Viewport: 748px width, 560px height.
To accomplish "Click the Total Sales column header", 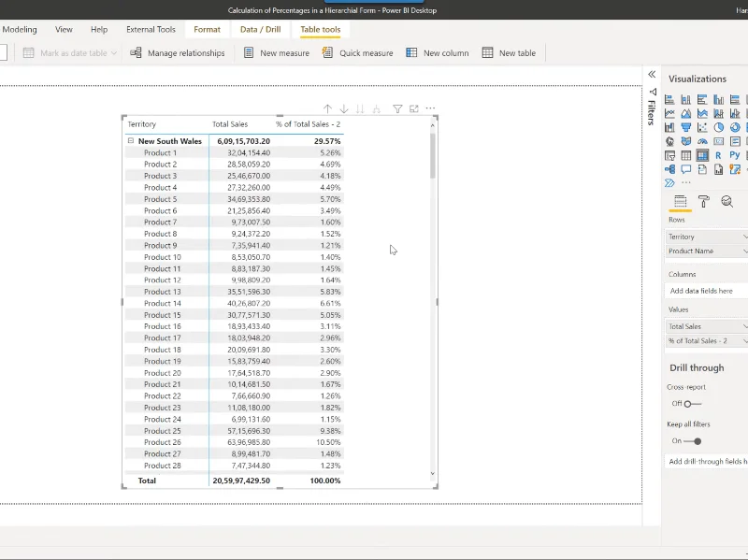I will (x=230, y=124).
